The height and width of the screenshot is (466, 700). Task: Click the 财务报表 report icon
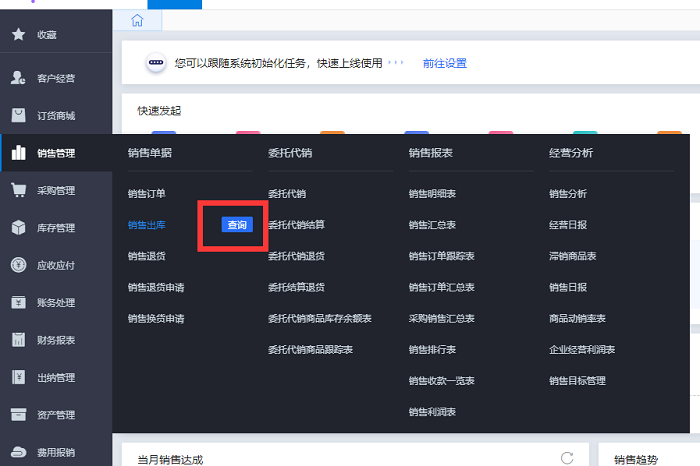point(18,340)
